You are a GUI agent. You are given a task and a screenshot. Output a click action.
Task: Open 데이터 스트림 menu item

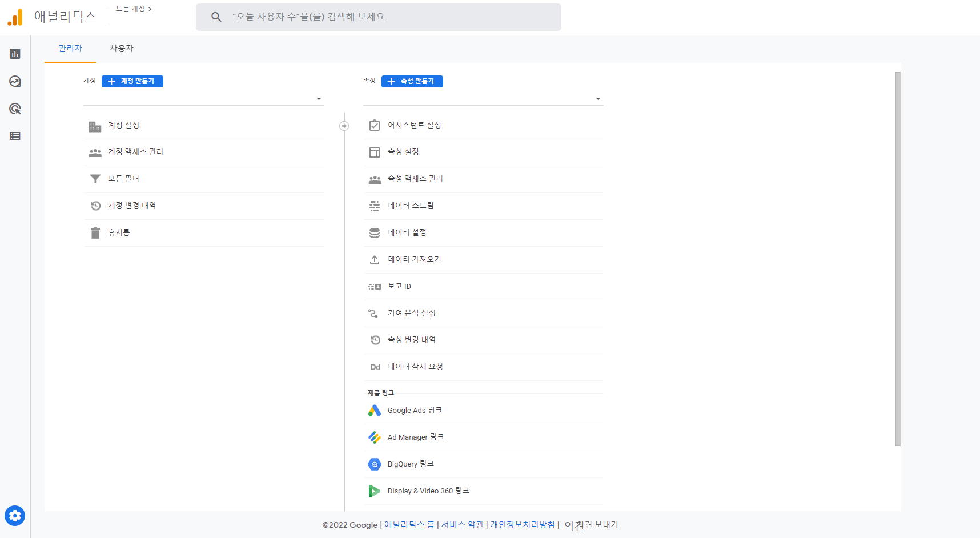click(x=484, y=206)
